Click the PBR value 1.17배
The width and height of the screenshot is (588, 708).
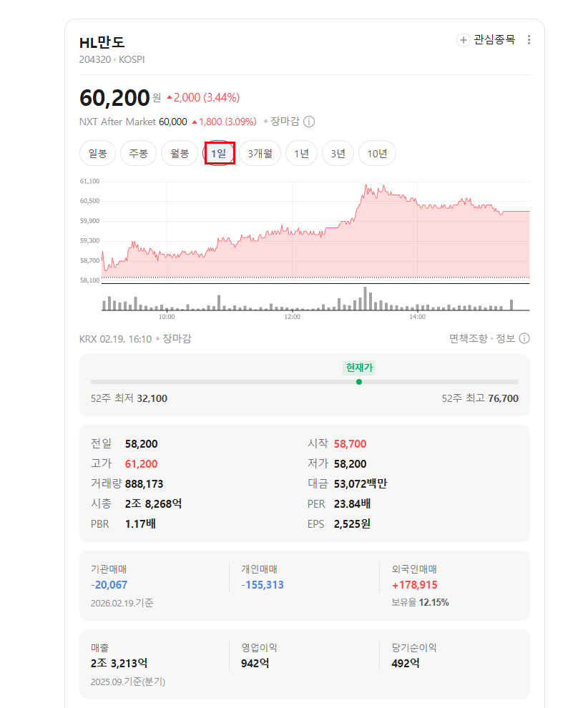(140, 523)
